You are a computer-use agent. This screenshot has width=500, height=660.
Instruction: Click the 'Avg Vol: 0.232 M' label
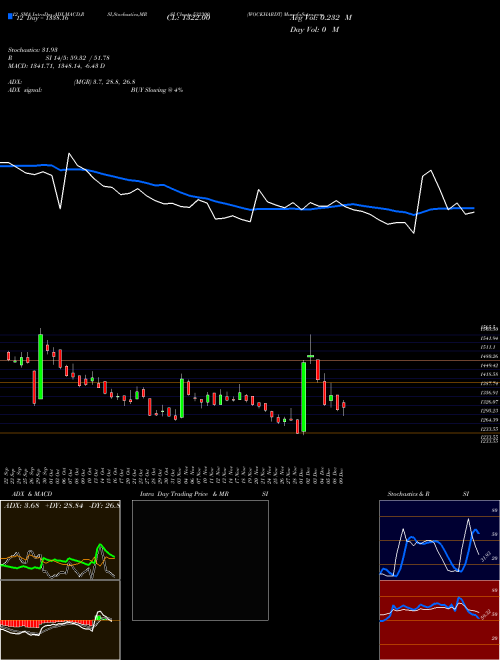[x=320, y=18]
